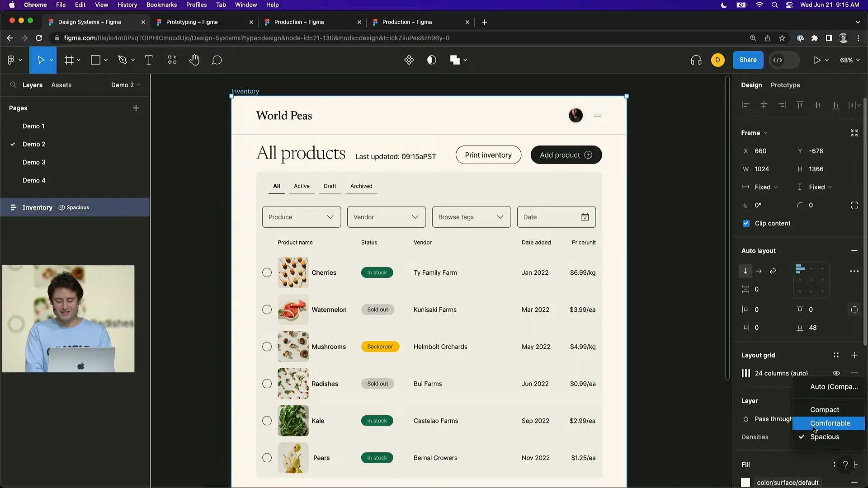Search layers with magnifier icon
The width and height of the screenshot is (868, 488).
[13, 85]
